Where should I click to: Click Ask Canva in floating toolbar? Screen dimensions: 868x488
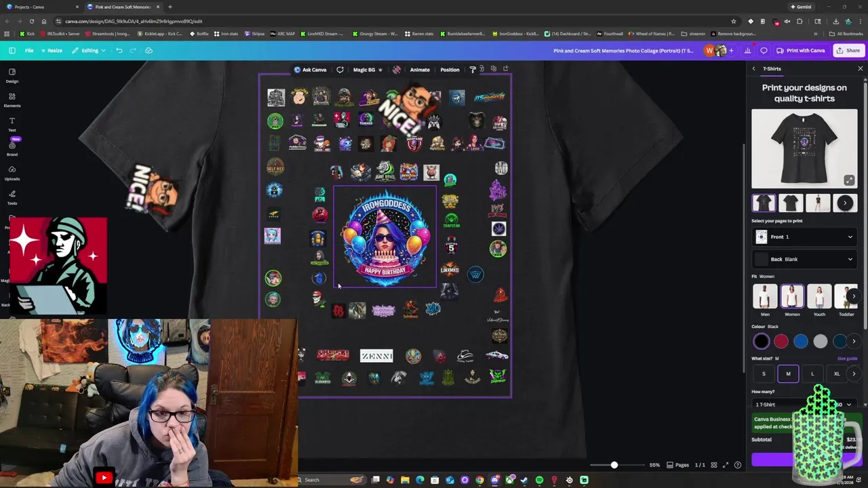click(310, 69)
